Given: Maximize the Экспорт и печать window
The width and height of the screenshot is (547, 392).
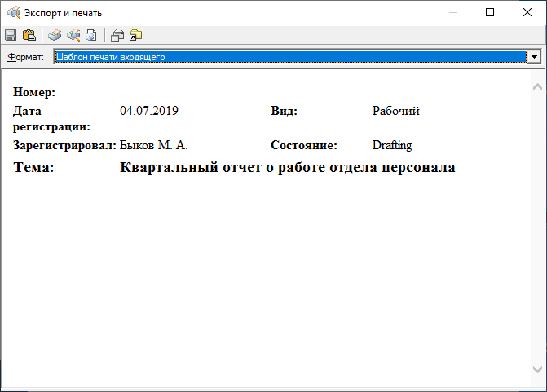Looking at the screenshot, I should pyautogui.click(x=490, y=12).
